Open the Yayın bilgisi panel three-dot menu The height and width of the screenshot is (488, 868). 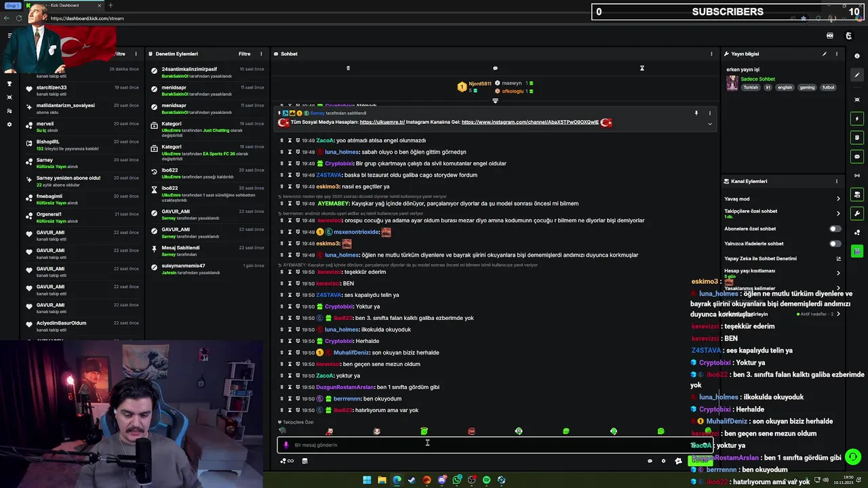tap(836, 54)
